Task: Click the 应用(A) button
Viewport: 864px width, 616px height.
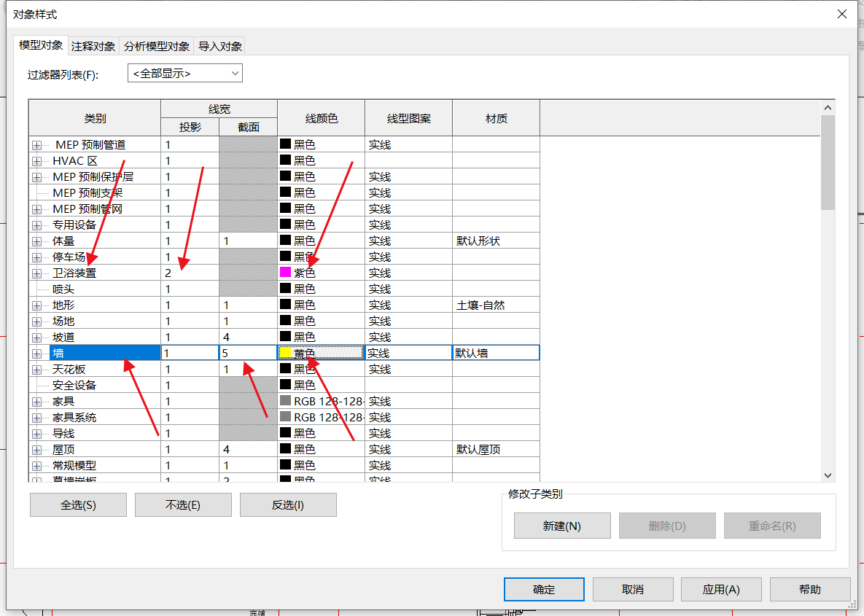Action: [x=721, y=590]
